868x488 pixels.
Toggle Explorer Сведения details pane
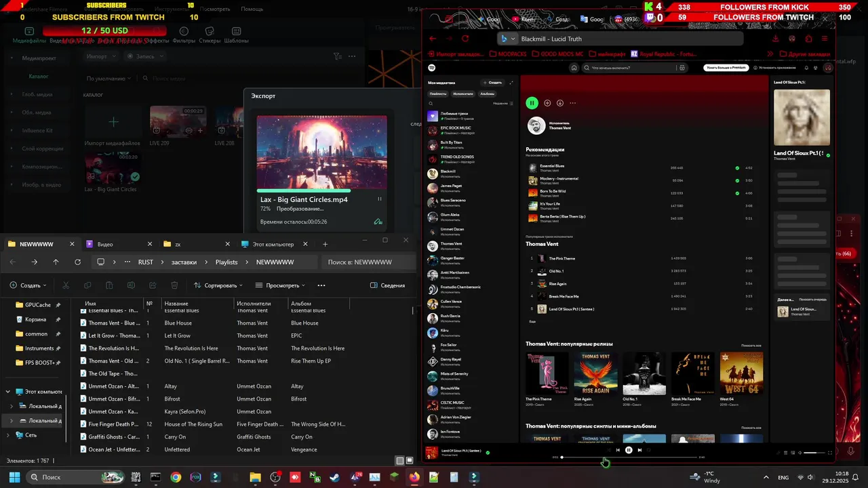[388, 285]
